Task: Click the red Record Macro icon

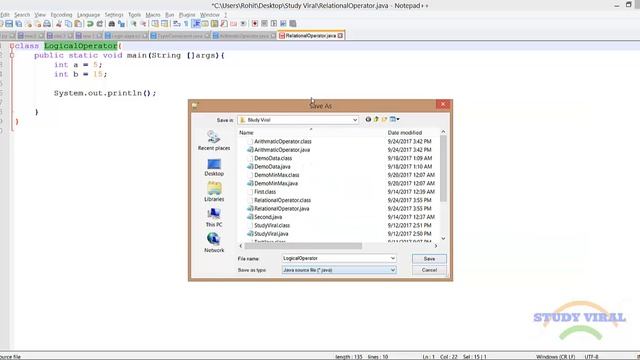Action: click(255, 24)
